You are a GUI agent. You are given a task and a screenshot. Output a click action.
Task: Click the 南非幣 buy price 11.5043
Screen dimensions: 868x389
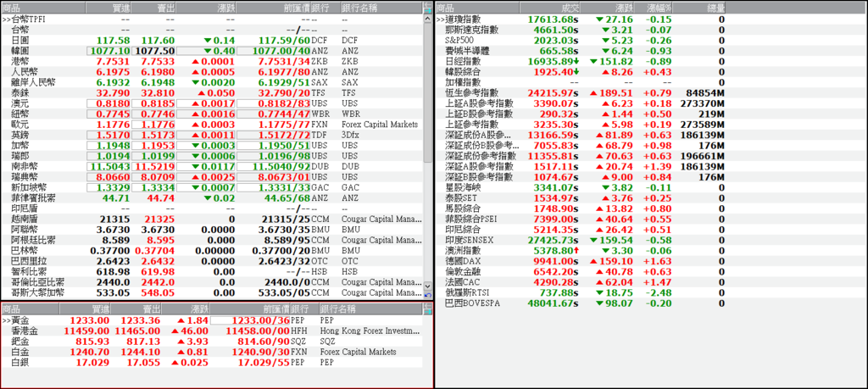[111, 167]
